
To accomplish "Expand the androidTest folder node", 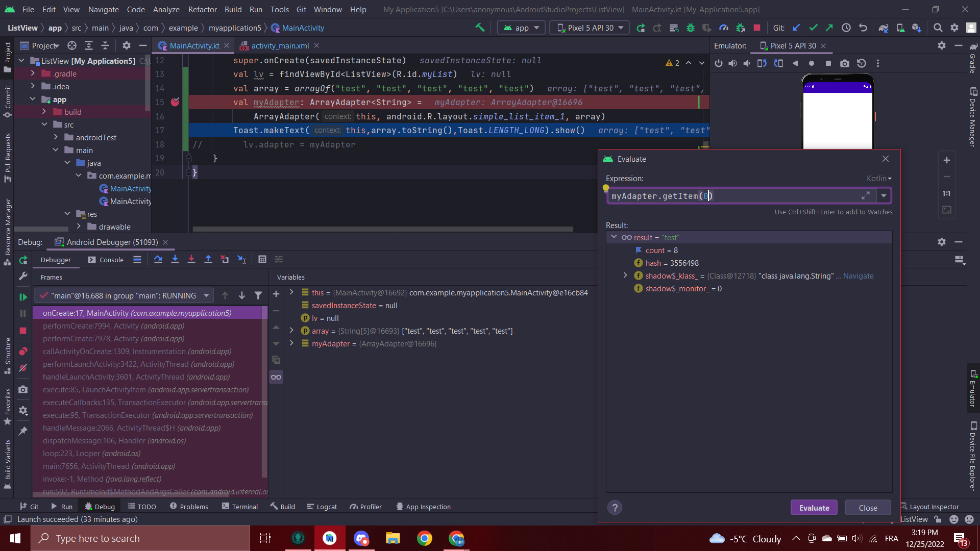I will coord(56,137).
